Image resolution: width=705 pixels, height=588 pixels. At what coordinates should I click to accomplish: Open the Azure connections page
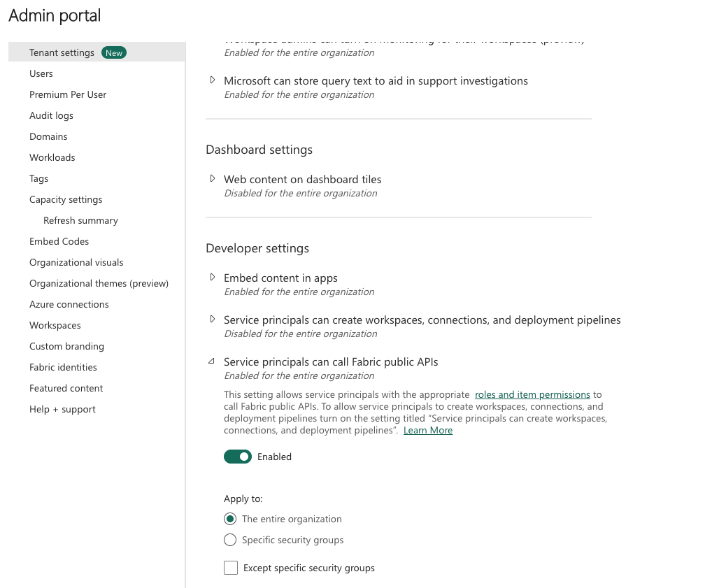69,303
